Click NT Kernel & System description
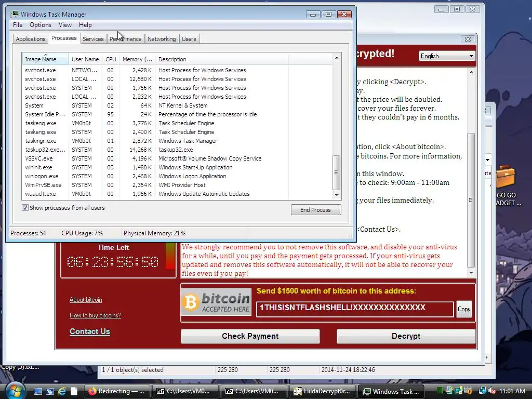 coord(183,105)
